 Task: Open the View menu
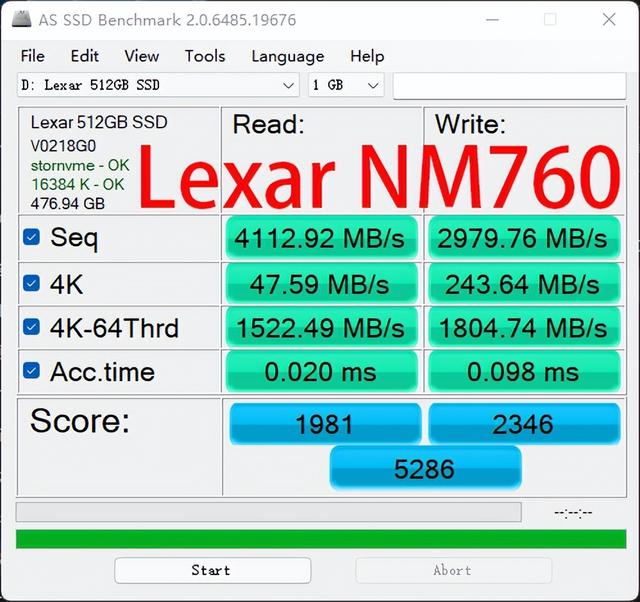[142, 56]
